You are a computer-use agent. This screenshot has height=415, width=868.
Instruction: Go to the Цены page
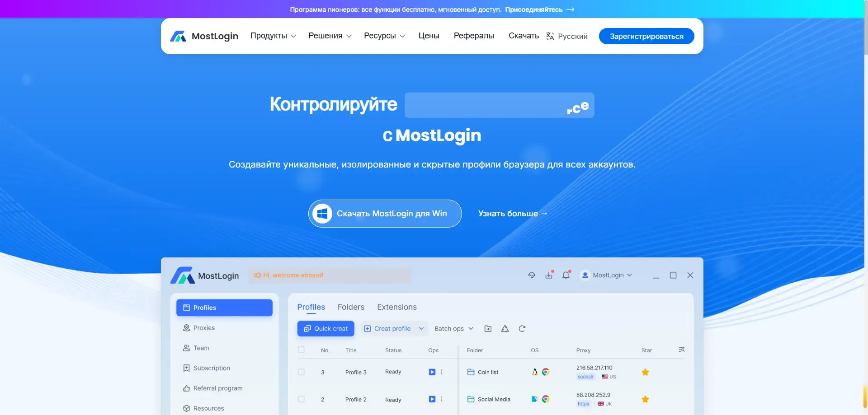pos(429,36)
